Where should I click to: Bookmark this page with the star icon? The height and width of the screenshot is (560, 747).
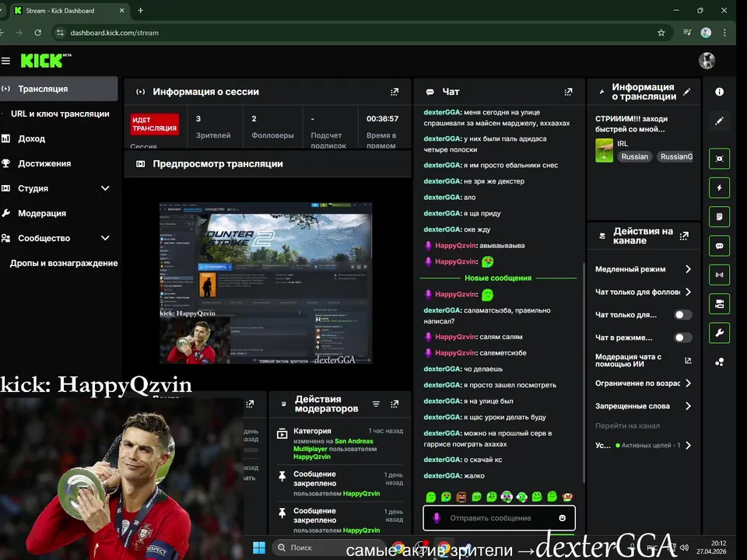click(661, 33)
